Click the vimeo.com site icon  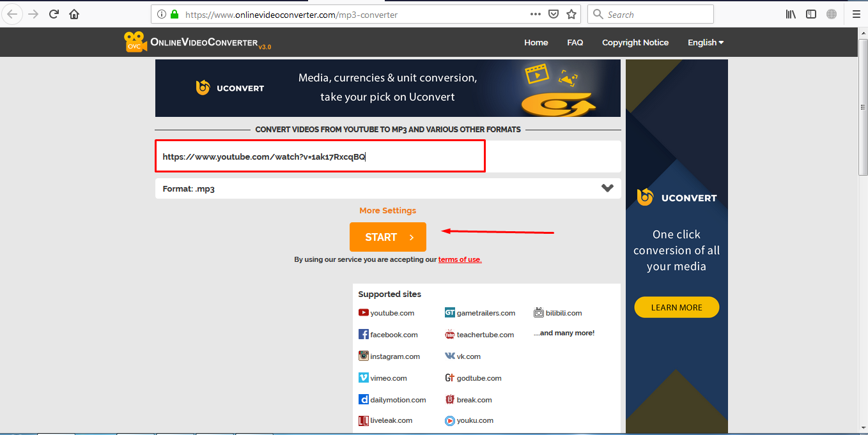point(364,378)
